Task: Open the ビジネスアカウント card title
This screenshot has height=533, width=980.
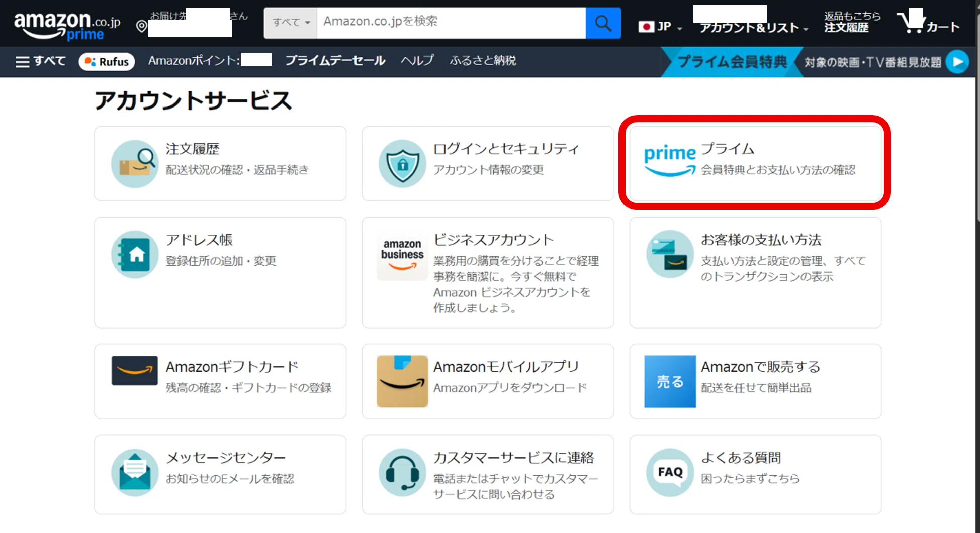Action: [493, 240]
